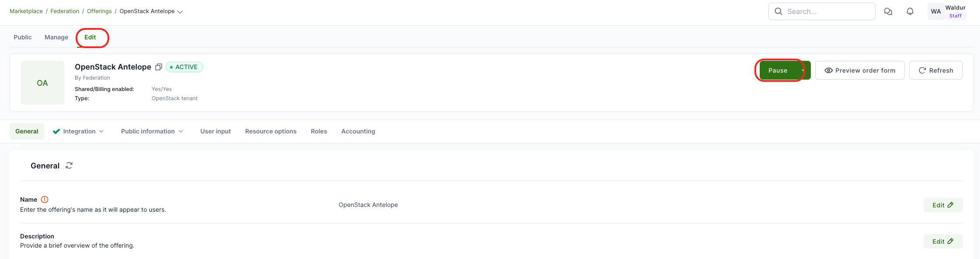
Task: Click the General section refresh icon
Action: 69,165
